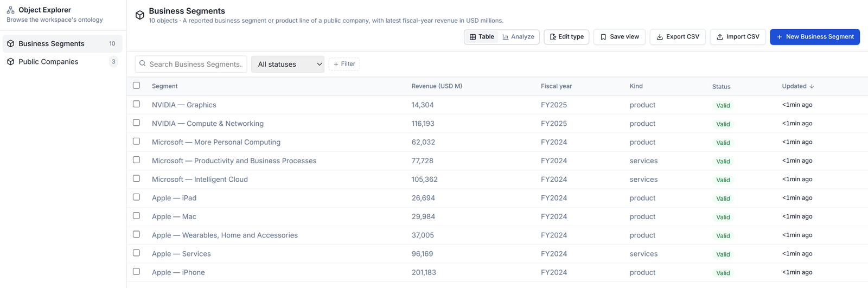868x288 pixels.
Task: Click the Status column header
Action: click(721, 87)
